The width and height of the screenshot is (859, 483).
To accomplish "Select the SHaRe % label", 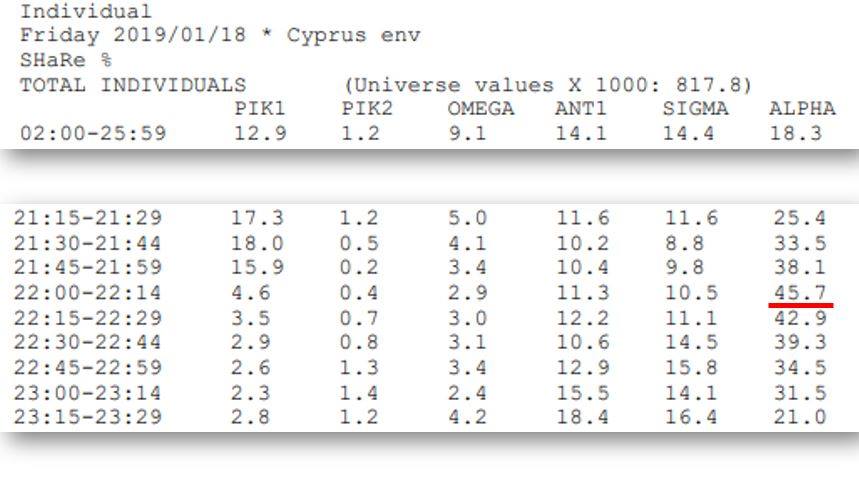I will (66, 60).
